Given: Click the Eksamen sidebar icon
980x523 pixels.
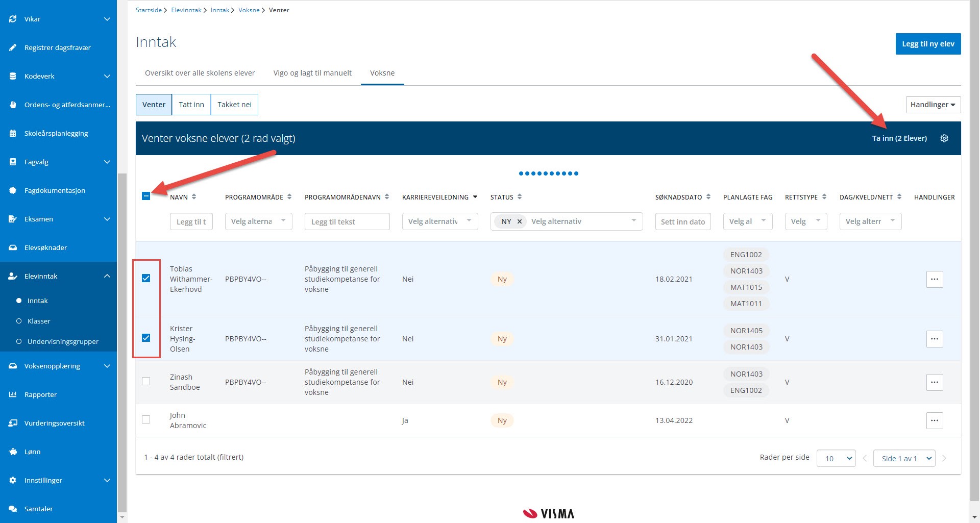Looking at the screenshot, I should (x=13, y=219).
